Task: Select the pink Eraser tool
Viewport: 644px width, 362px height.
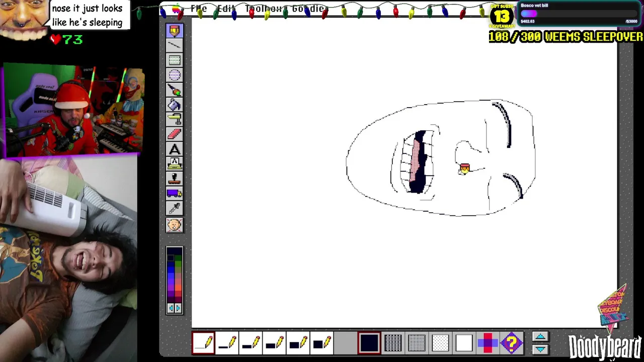Action: click(x=175, y=134)
